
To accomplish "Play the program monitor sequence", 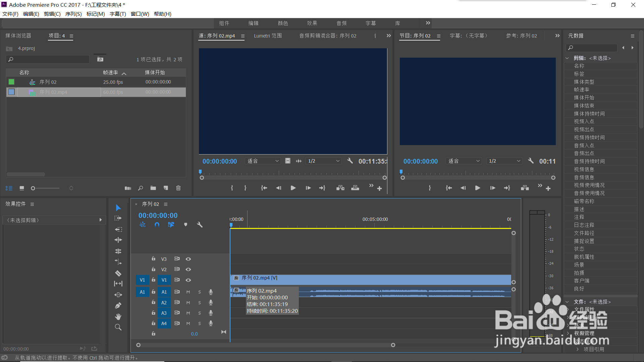I will (x=478, y=188).
